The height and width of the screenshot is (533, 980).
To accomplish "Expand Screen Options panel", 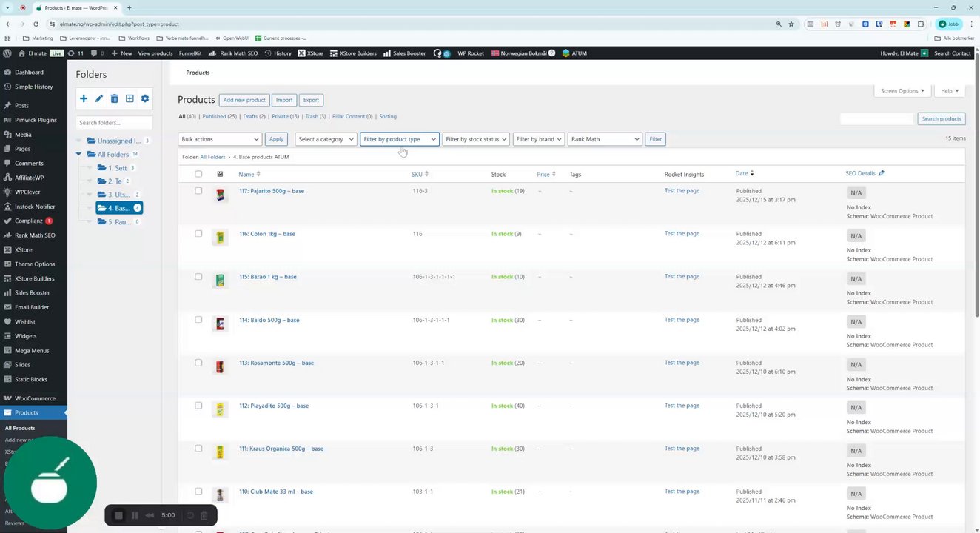I will coord(902,91).
